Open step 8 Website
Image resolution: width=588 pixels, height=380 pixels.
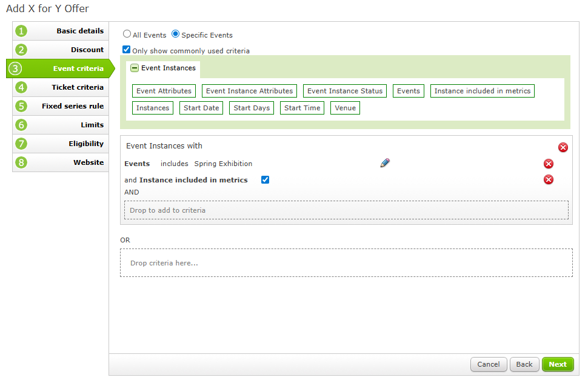(61, 162)
